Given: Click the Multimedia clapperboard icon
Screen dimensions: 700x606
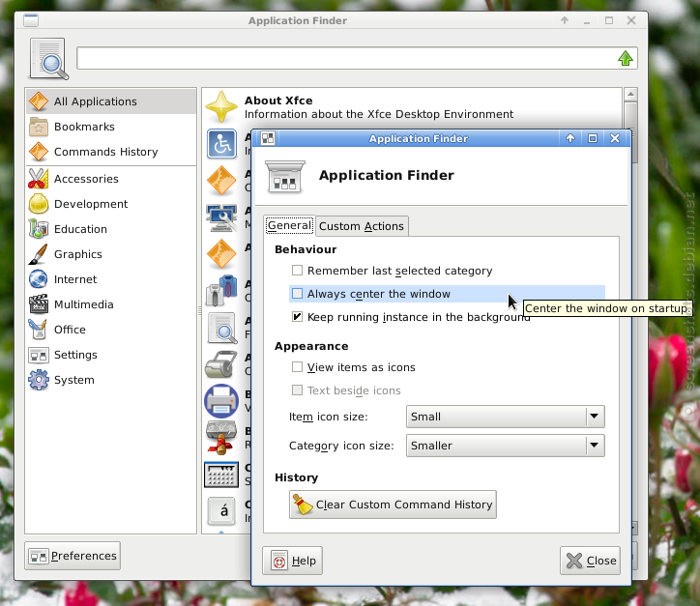Looking at the screenshot, I should click(39, 304).
